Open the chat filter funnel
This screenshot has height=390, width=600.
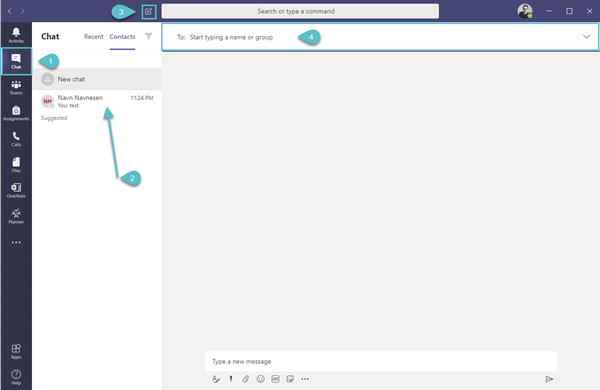pos(148,36)
